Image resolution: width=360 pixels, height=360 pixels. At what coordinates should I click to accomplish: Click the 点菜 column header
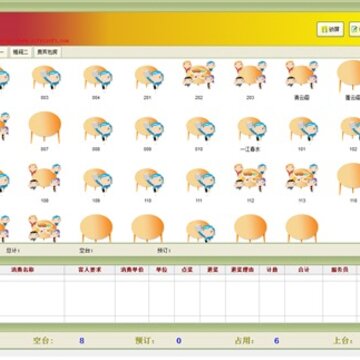pyautogui.click(x=187, y=270)
